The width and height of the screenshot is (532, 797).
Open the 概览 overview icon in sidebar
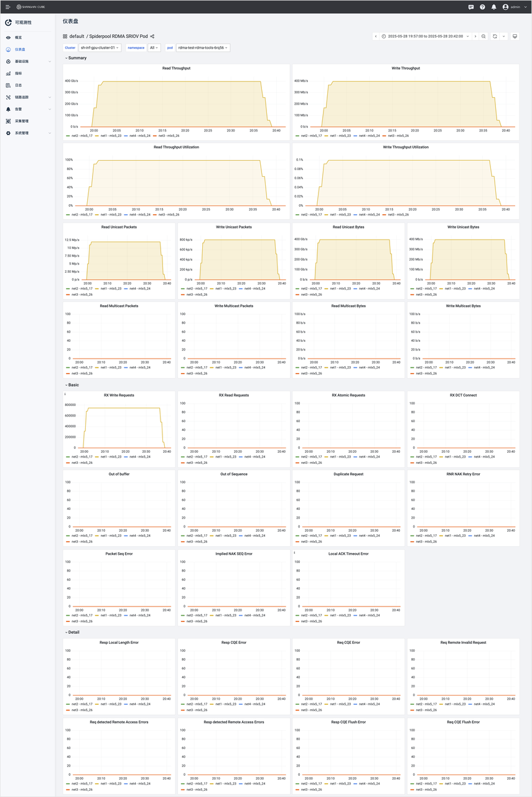(8, 37)
